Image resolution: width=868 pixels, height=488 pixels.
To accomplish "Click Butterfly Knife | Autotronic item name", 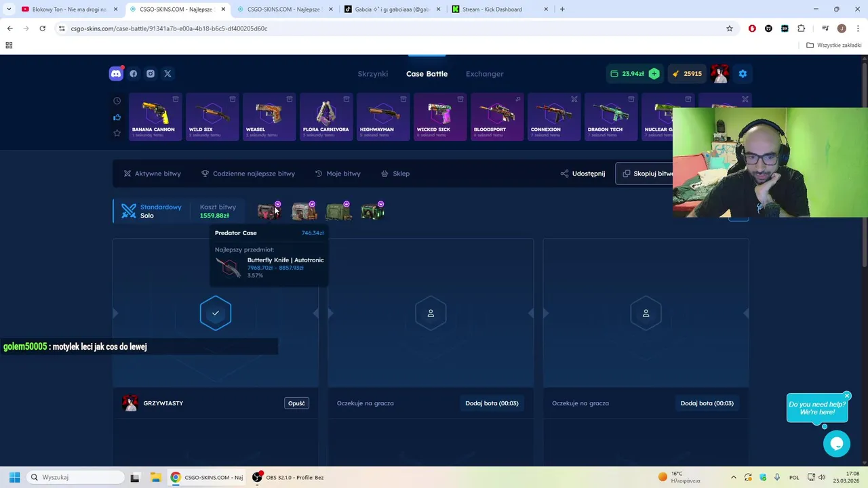I will click(x=285, y=260).
